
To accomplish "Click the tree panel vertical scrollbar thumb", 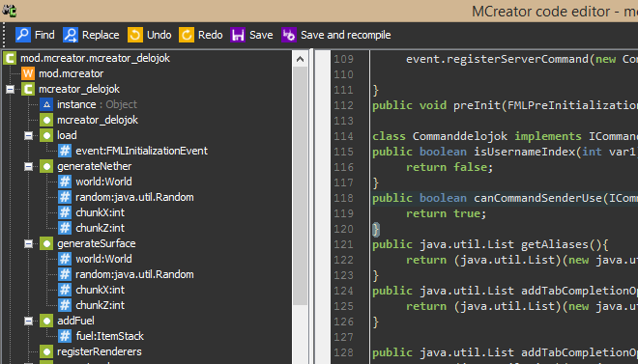I will (x=301, y=186).
